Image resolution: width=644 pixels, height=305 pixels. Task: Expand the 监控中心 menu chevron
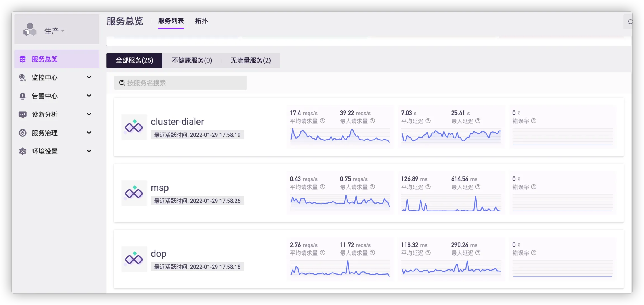coord(89,77)
